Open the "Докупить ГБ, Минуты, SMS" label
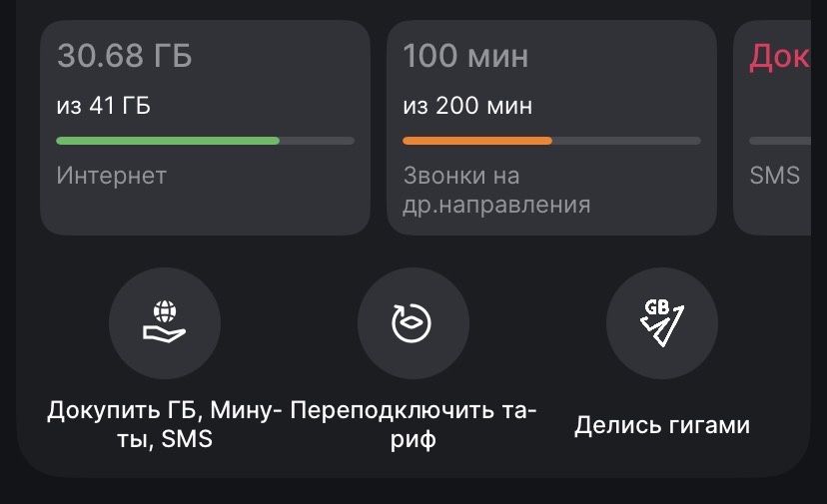This screenshot has height=504, width=827. coord(165,423)
